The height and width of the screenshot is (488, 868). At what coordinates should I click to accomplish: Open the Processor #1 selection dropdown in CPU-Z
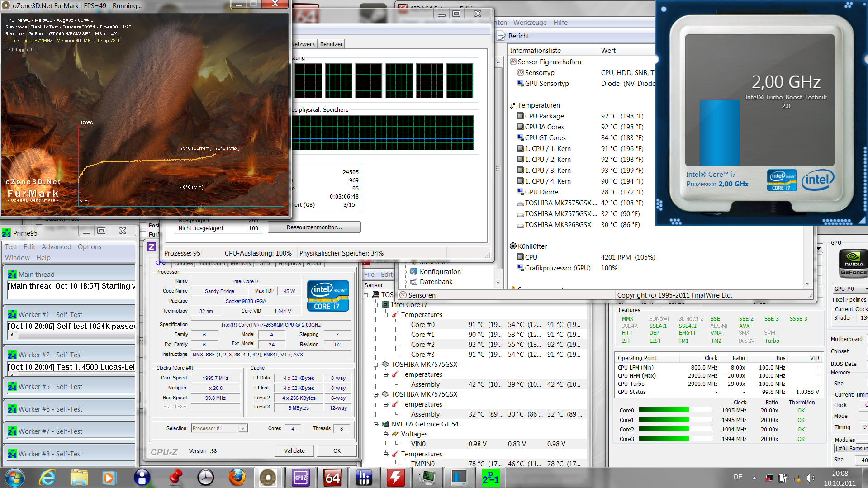click(x=219, y=428)
